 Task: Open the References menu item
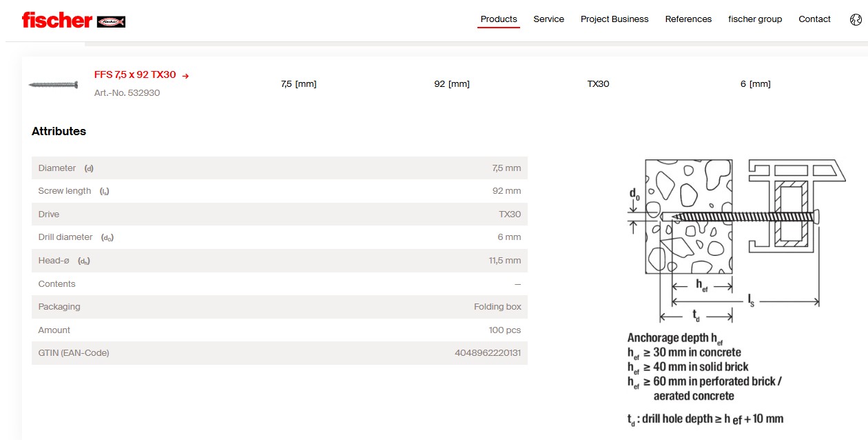pos(688,19)
